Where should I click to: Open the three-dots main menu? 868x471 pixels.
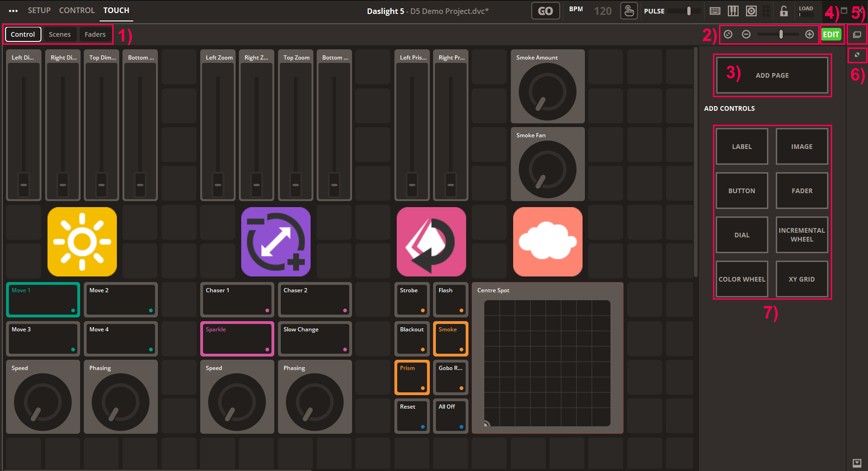(x=13, y=11)
